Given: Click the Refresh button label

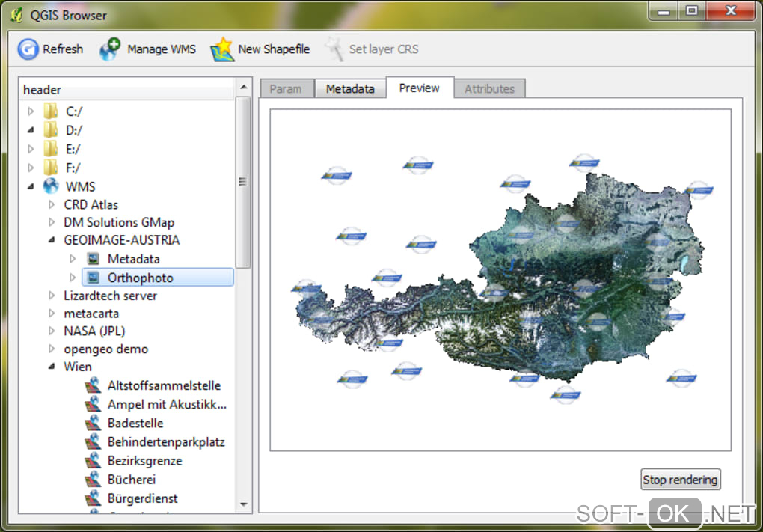Looking at the screenshot, I should pos(63,49).
